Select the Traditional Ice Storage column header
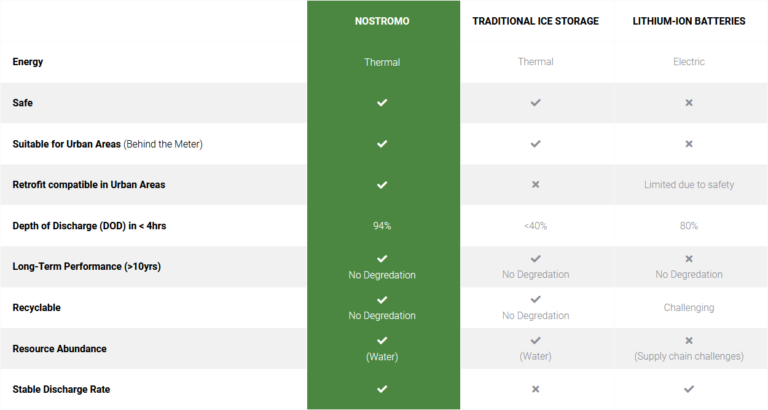Viewport: 768px width, 410px height. [x=536, y=21]
